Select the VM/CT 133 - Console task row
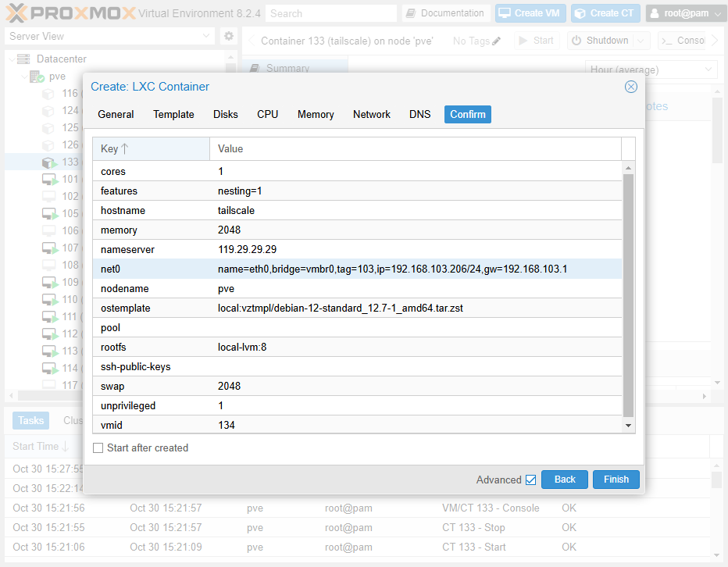Viewport: 728px width, 567px height. click(x=358, y=508)
